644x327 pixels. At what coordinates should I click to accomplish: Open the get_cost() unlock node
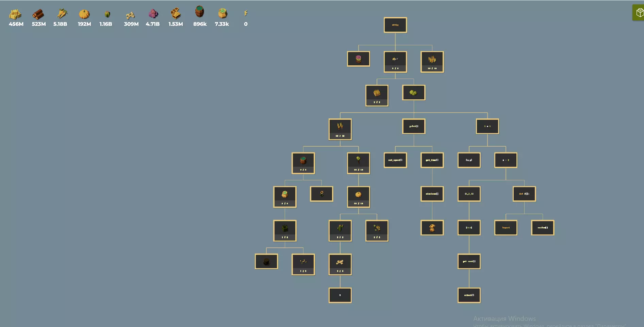469,261
